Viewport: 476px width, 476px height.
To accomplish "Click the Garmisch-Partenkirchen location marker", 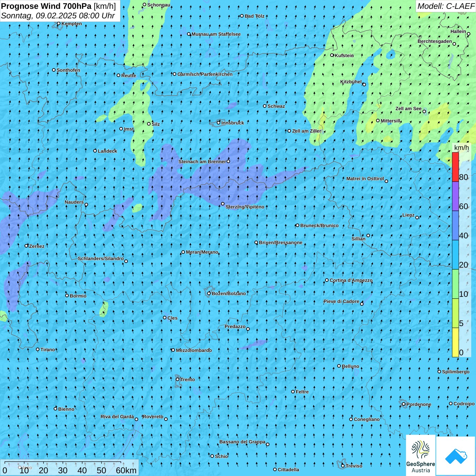I will 174,74.
